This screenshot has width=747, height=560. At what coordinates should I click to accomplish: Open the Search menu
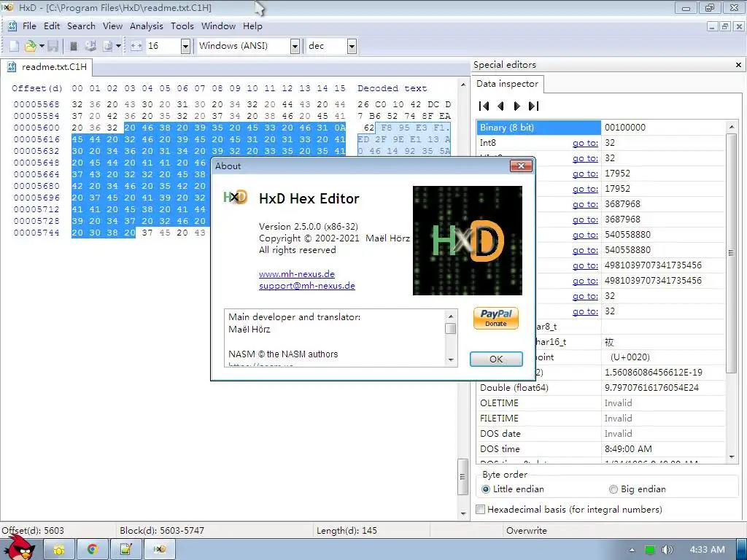pos(81,26)
